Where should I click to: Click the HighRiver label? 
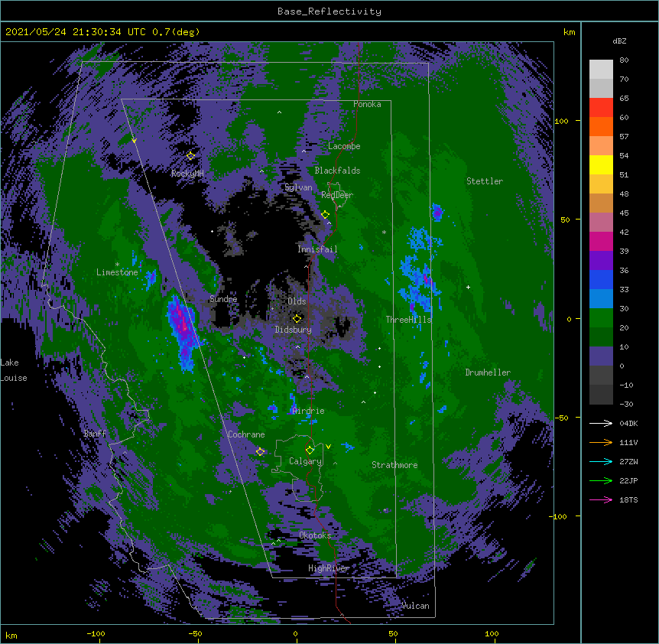pyautogui.click(x=329, y=568)
